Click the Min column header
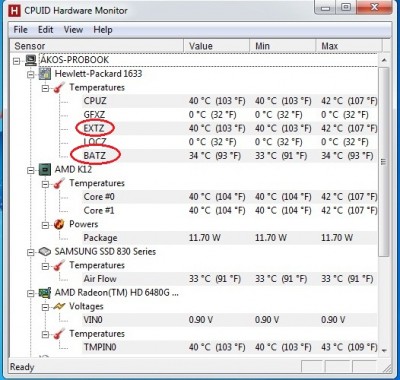The width and height of the screenshot is (400, 380). pyautogui.click(x=283, y=46)
